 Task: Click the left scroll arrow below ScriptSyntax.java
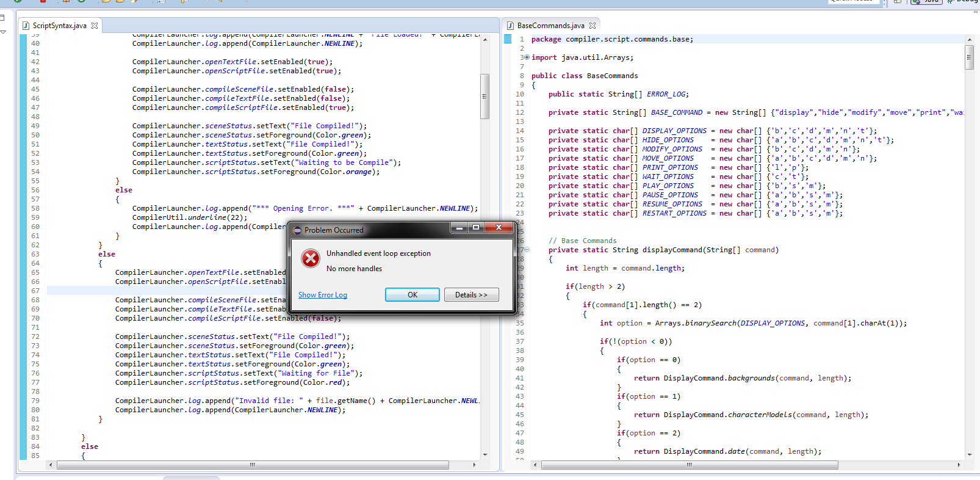51,465
